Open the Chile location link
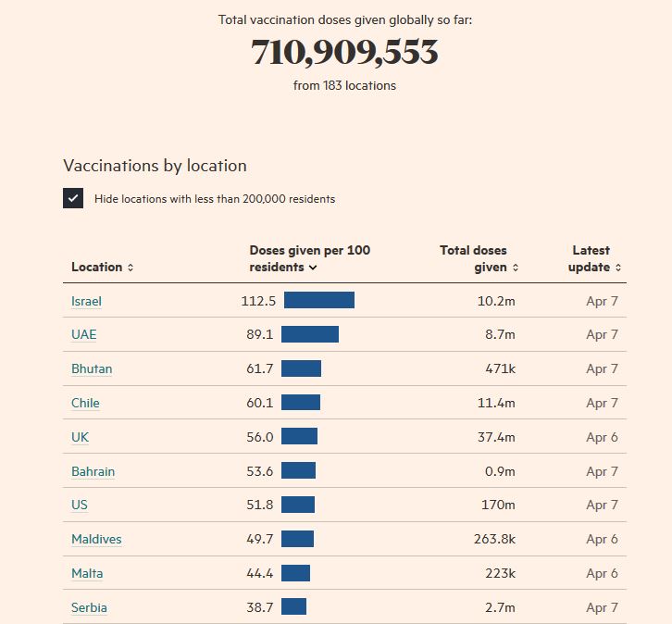 coord(85,403)
